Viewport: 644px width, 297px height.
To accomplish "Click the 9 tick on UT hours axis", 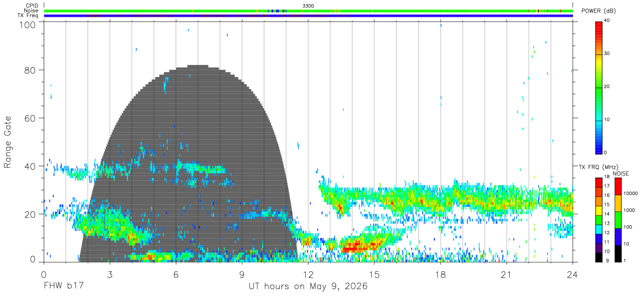I will (x=242, y=275).
